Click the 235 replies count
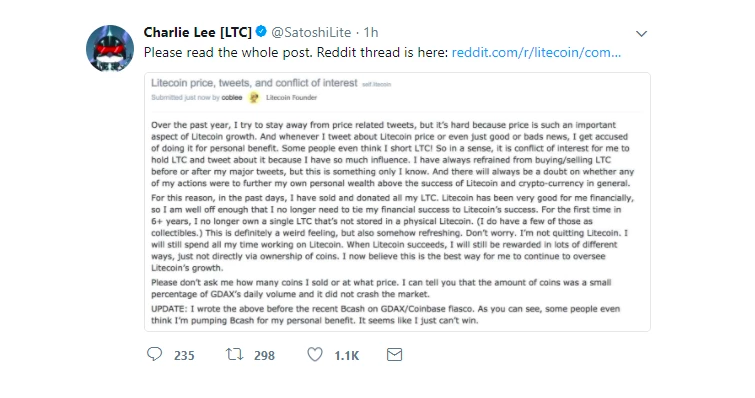Viewport: 755px width, 398px height. coord(184,356)
